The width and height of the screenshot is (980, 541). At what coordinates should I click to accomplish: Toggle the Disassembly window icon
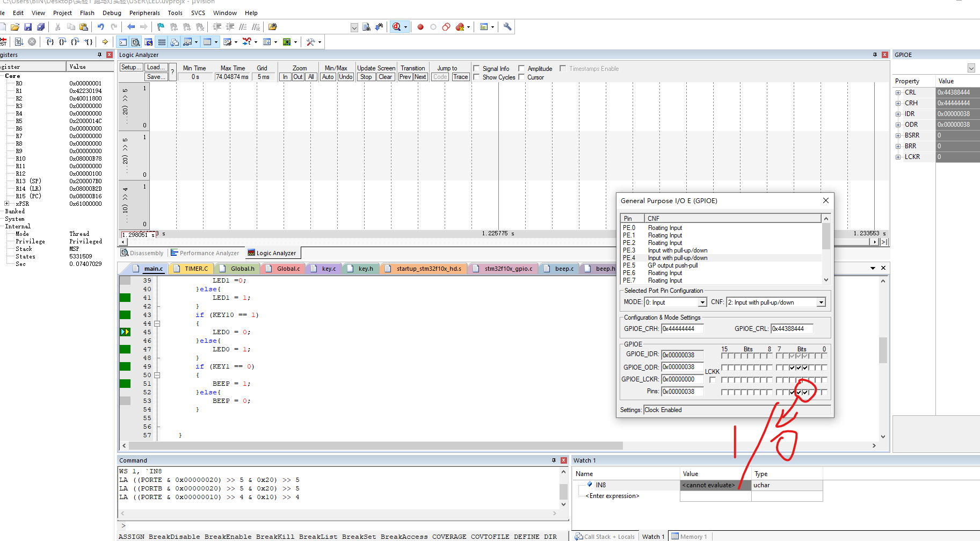[136, 42]
